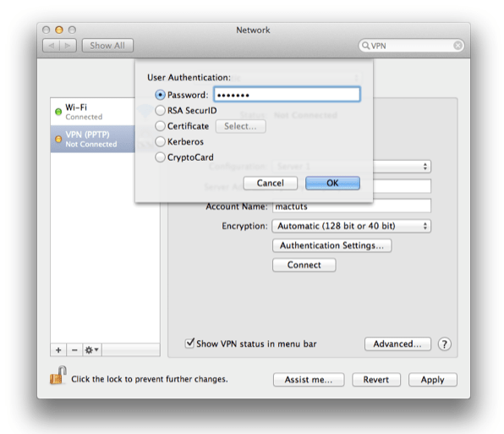Click the OK button in the dialog

332,184
